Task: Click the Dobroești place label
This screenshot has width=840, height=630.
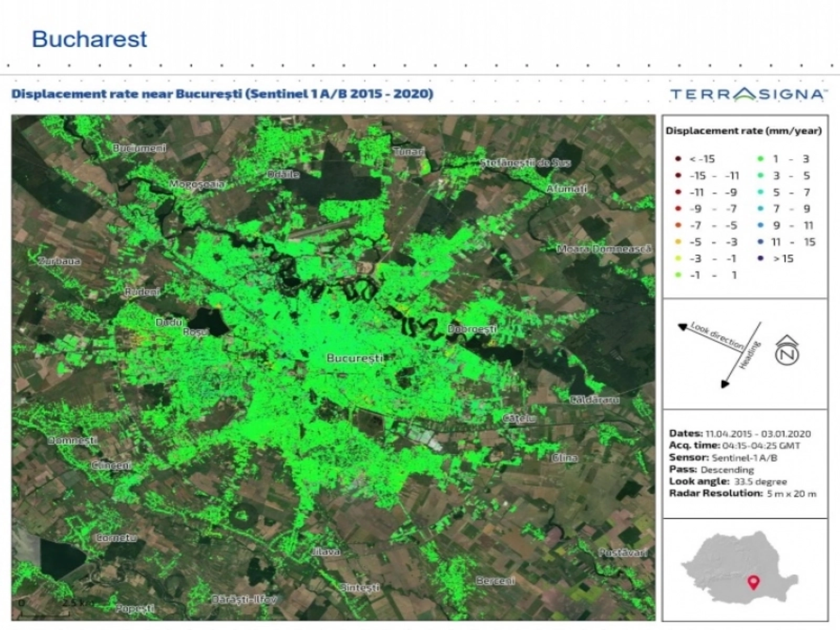Action: point(472,329)
